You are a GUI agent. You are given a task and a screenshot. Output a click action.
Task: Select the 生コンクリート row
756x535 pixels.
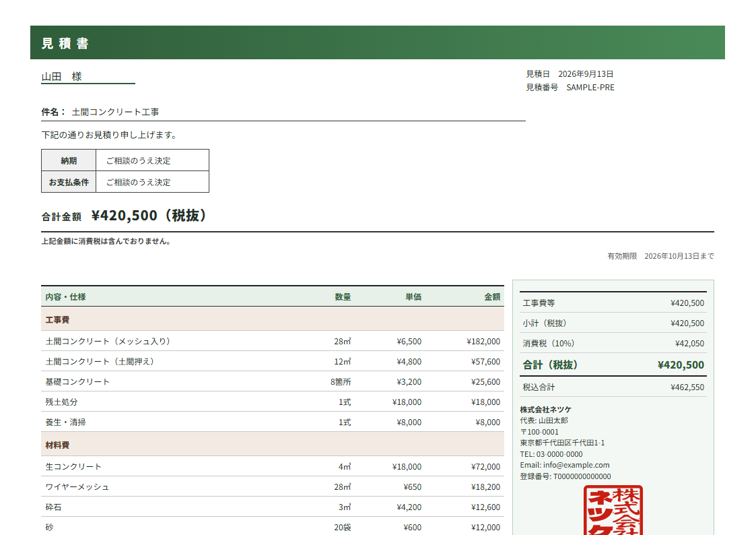[273, 466]
